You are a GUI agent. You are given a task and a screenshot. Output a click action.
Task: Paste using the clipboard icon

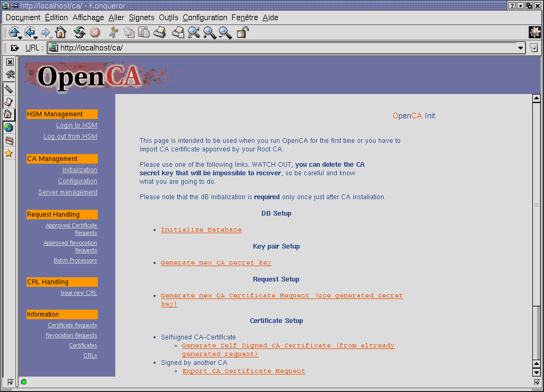coord(143,32)
